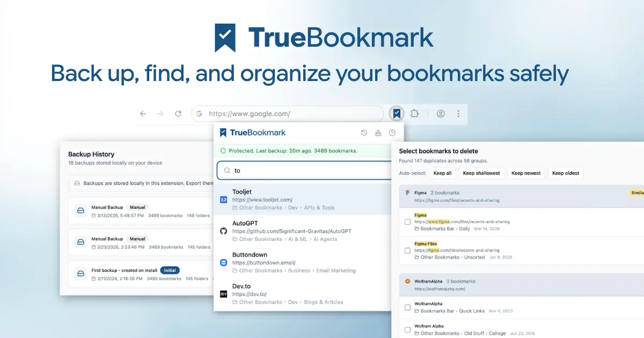Click the Keep oldest button
The height and width of the screenshot is (338, 644).
pyautogui.click(x=566, y=173)
